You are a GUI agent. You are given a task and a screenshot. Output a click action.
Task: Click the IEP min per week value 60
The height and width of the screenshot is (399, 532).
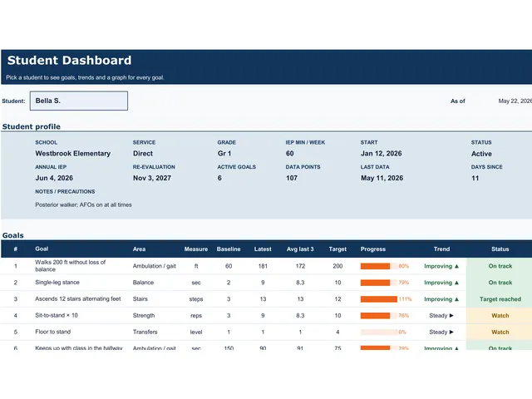(290, 153)
